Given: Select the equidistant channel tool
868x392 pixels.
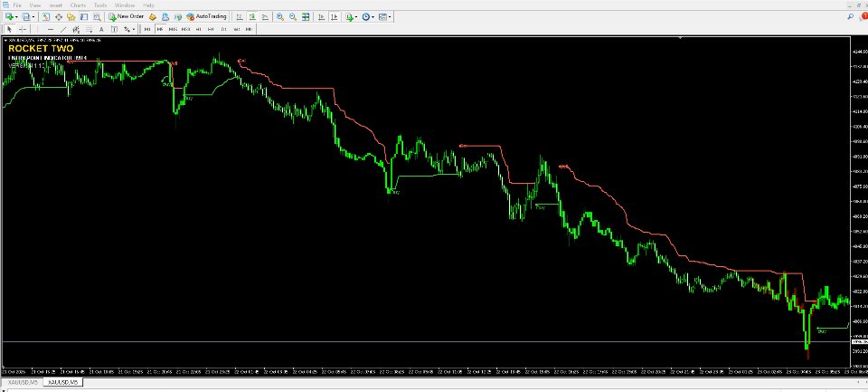Looking at the screenshot, I should (76, 29).
